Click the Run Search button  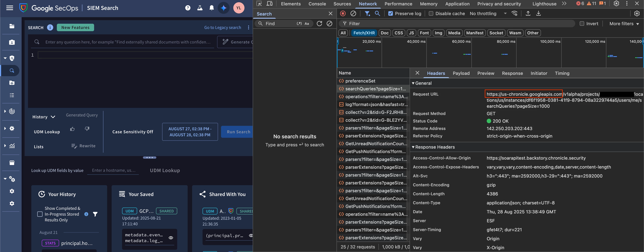tap(237, 132)
